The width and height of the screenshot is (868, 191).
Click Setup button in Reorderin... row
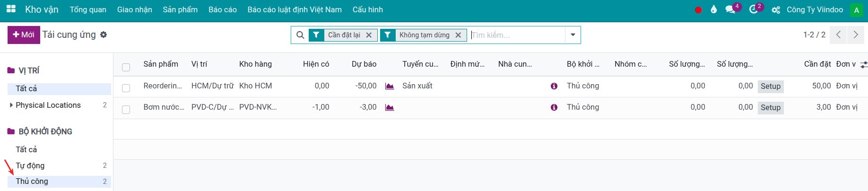pyautogui.click(x=771, y=86)
